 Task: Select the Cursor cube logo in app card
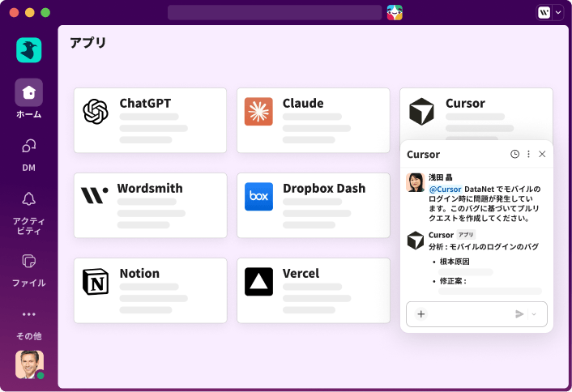421,112
